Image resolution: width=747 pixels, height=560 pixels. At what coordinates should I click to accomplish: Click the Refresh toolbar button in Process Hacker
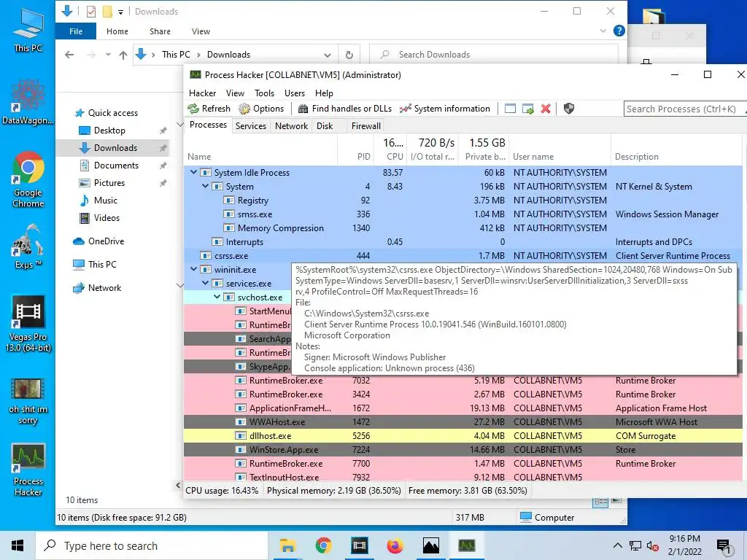pyautogui.click(x=209, y=109)
